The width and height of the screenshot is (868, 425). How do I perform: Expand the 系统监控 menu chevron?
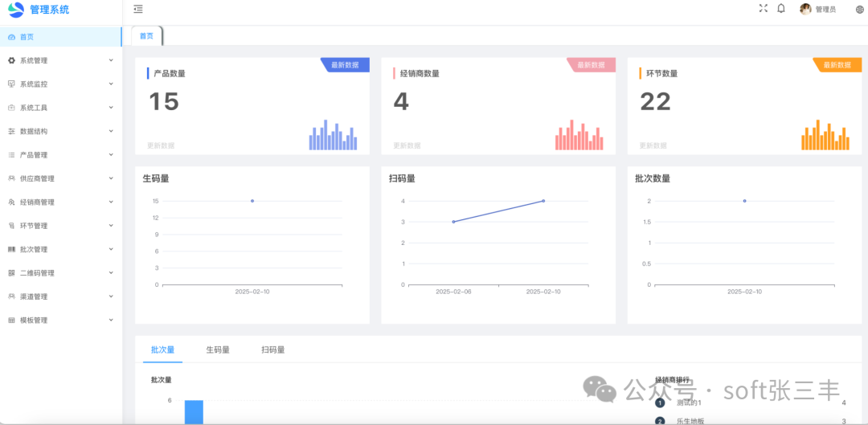(x=111, y=84)
